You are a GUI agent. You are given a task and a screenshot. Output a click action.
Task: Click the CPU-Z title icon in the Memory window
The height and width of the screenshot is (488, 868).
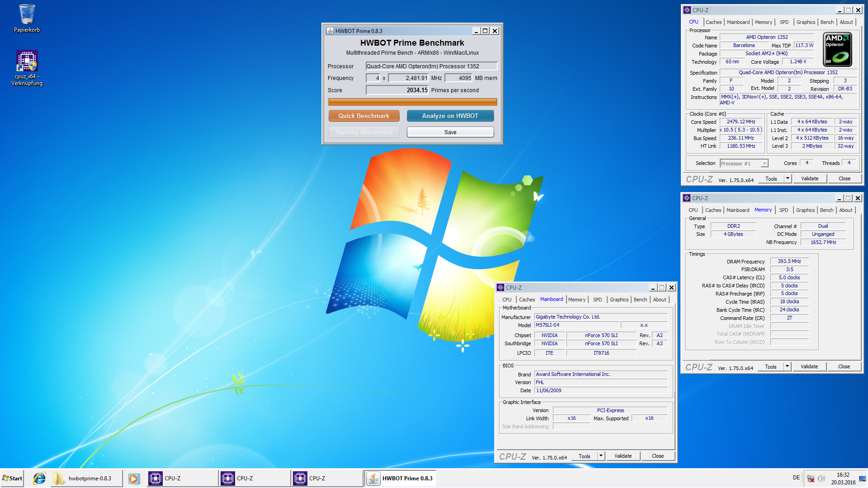coord(687,198)
